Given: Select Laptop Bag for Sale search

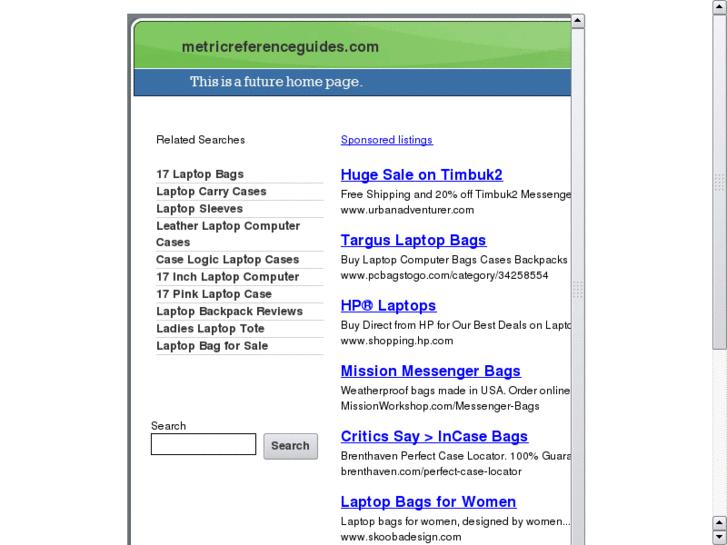Looking at the screenshot, I should pyautogui.click(x=212, y=346).
